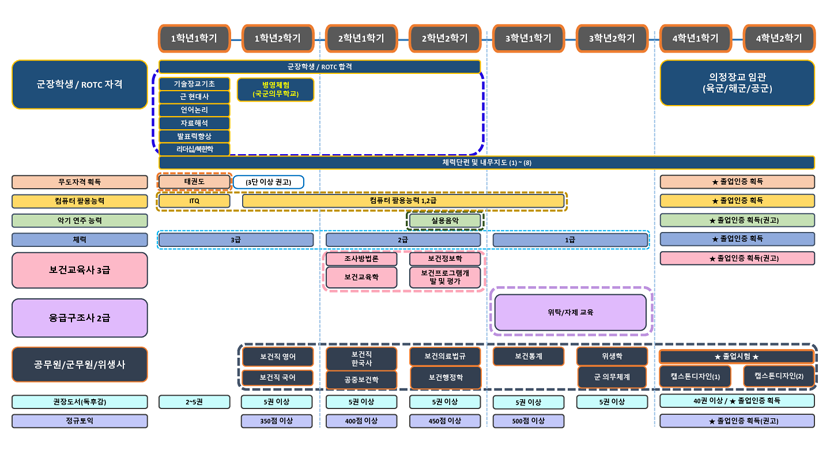
Task: Select the purple 위탁/자체 교육 box
Action: [570, 312]
